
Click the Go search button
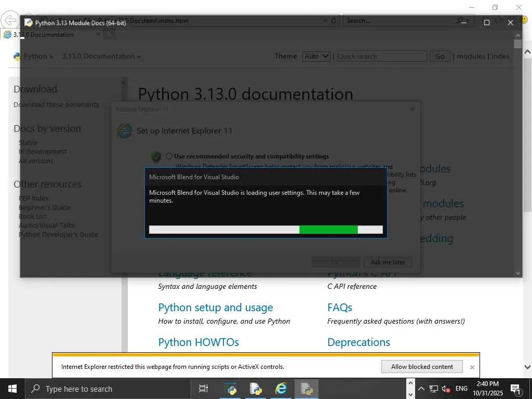coord(440,56)
